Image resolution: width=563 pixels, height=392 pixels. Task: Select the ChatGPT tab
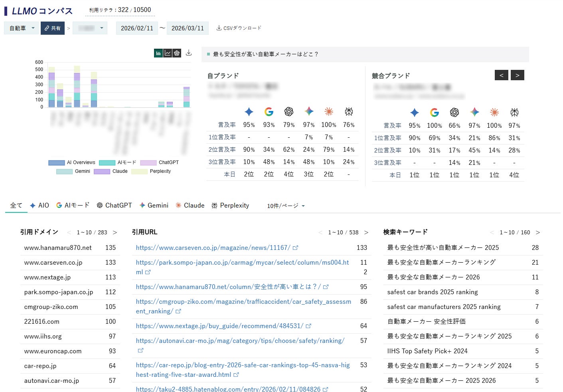pos(114,206)
